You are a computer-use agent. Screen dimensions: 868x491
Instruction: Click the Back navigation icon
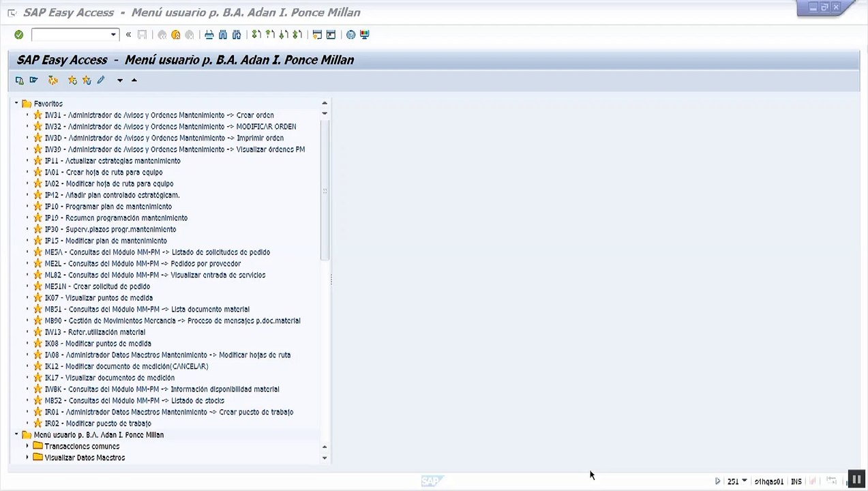(x=162, y=35)
